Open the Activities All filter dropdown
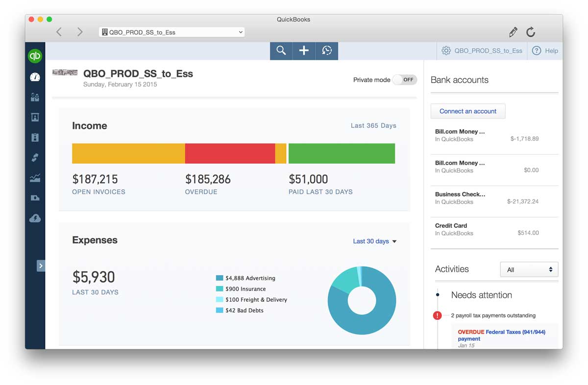 [529, 270]
